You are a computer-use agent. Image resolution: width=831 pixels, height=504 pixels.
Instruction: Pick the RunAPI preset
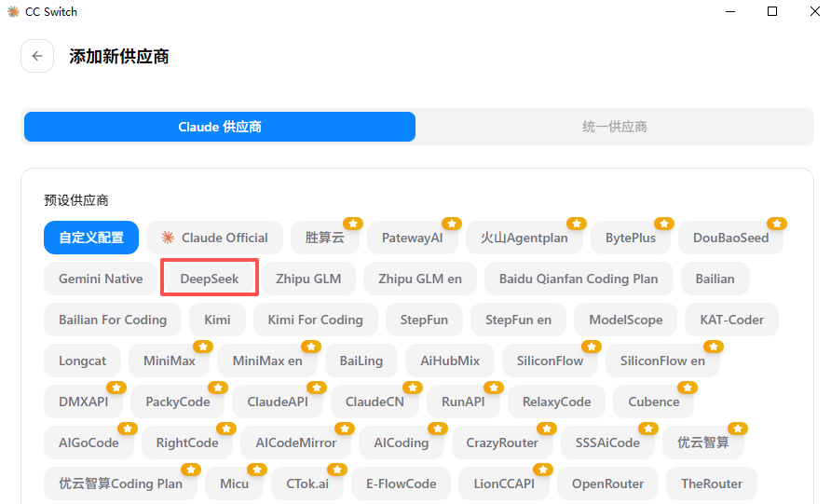tap(463, 402)
